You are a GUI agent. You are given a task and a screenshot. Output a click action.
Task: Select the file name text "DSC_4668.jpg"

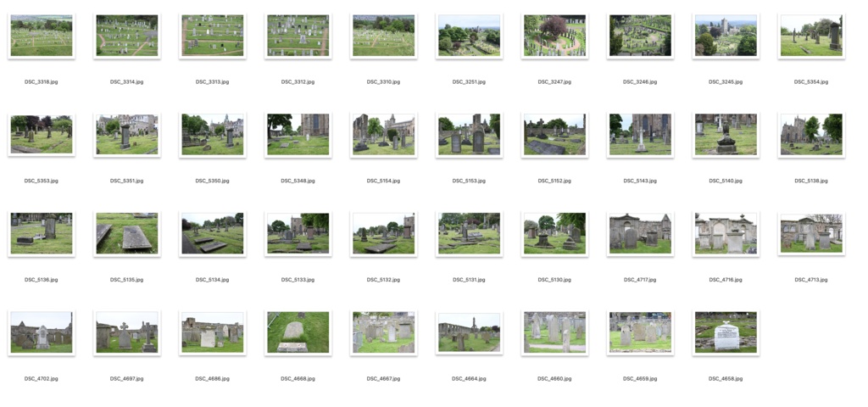click(x=298, y=379)
